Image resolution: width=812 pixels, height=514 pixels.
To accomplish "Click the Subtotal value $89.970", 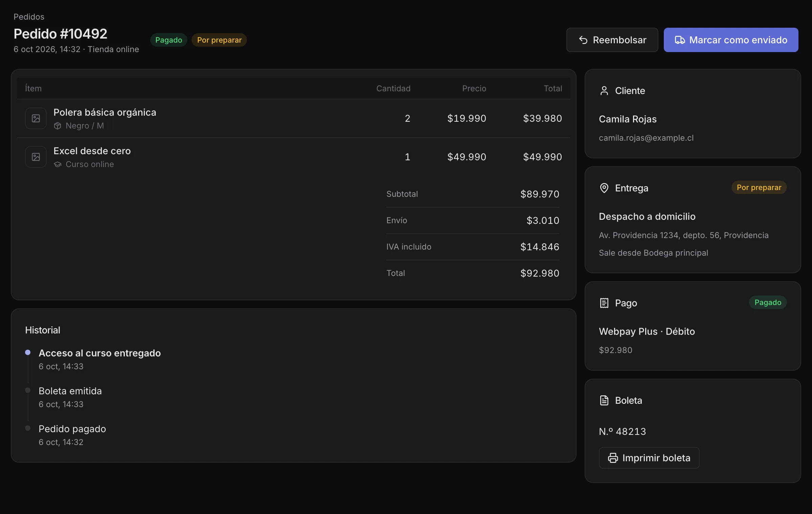I will [540, 194].
